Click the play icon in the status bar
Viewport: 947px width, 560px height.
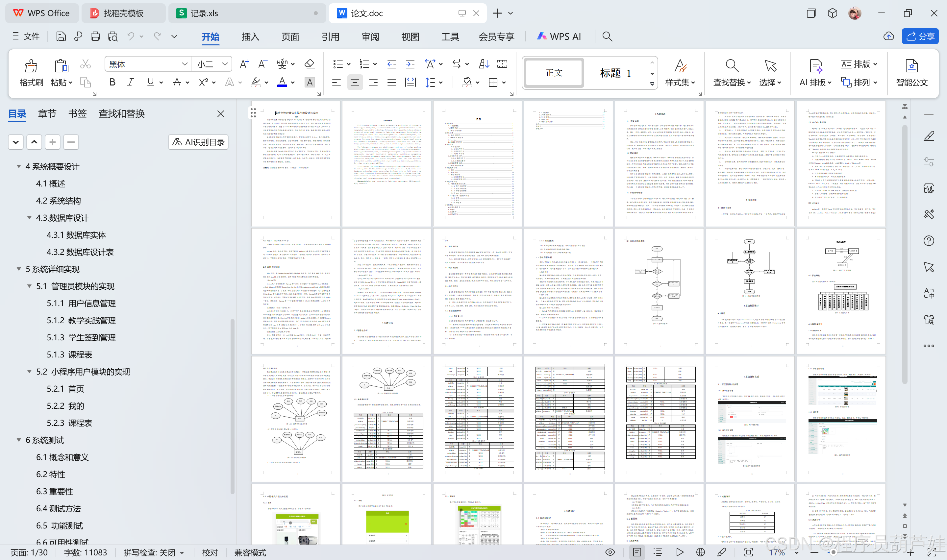[x=680, y=552]
